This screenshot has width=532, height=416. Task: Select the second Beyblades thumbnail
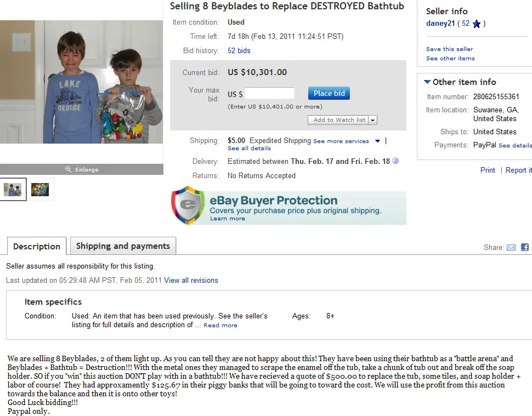point(40,190)
